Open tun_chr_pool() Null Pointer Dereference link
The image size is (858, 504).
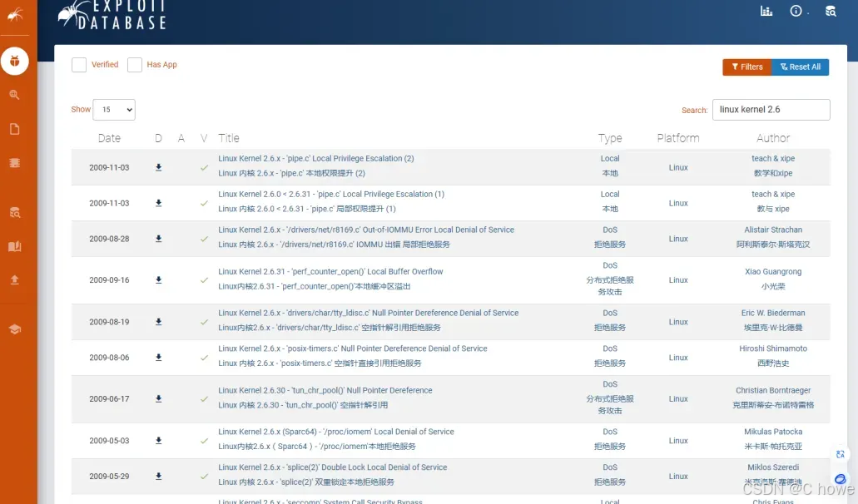click(x=325, y=390)
